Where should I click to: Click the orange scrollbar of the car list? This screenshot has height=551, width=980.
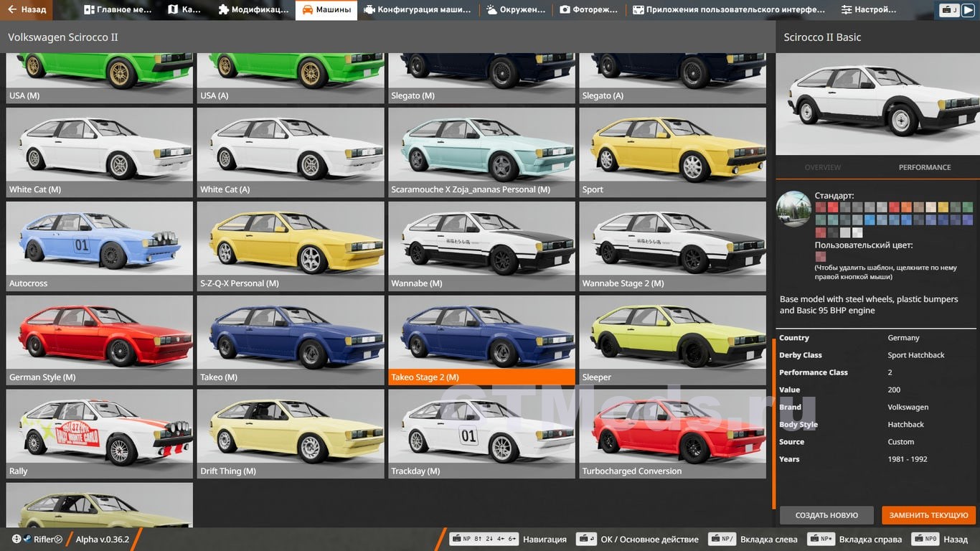773,423
